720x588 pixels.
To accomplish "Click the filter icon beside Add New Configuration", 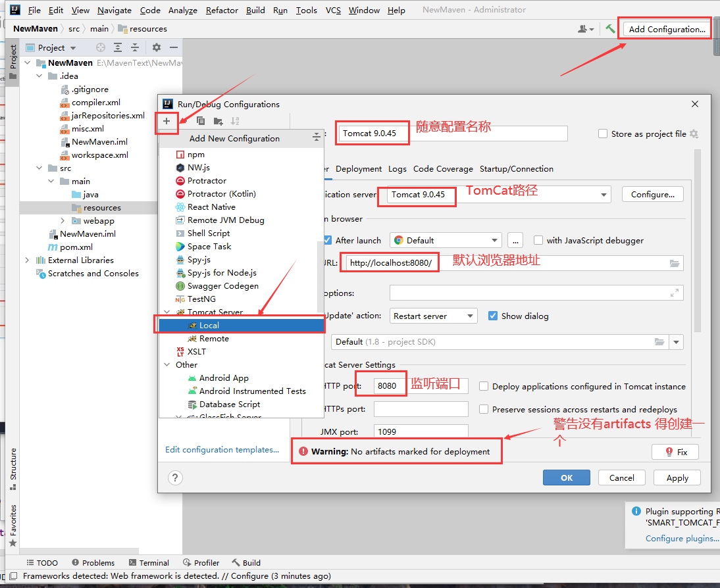I will tap(317, 137).
